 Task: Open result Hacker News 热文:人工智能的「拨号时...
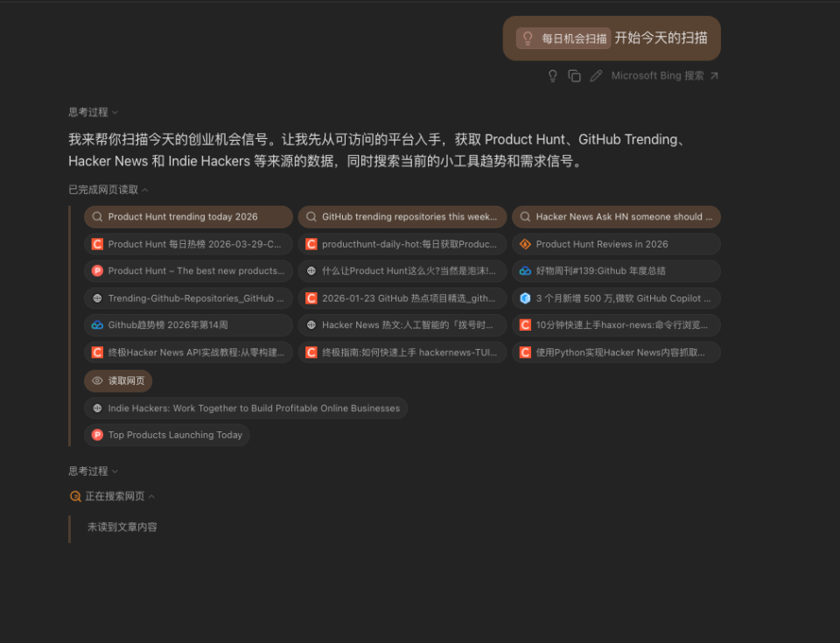pos(402,325)
